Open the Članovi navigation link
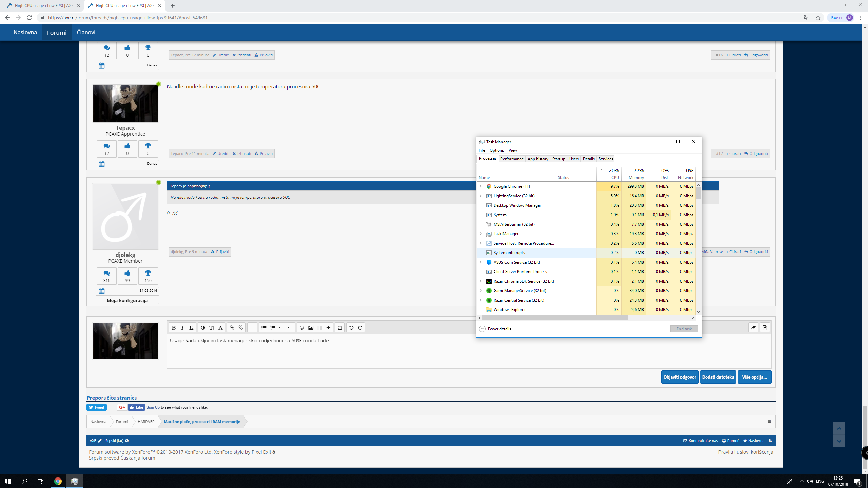868x488 pixels. pyautogui.click(x=86, y=32)
